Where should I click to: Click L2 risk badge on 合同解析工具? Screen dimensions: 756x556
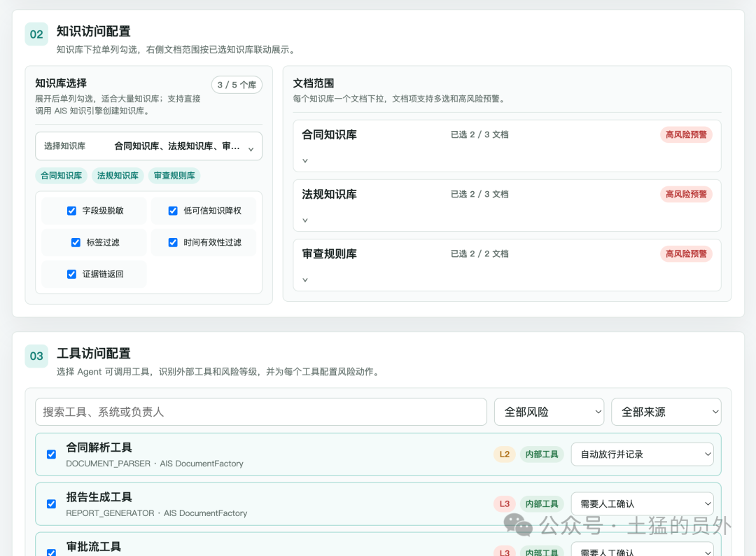pyautogui.click(x=505, y=454)
